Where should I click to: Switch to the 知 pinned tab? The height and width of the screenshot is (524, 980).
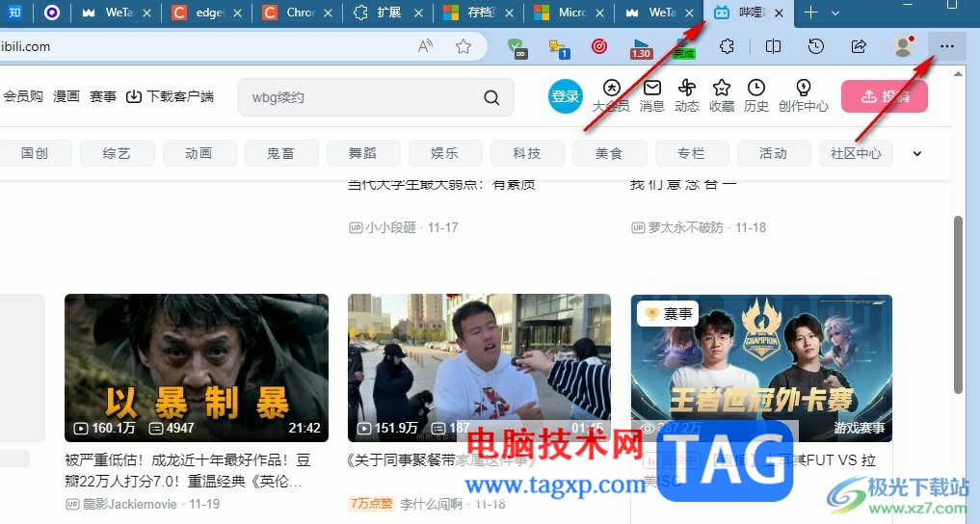pos(14,13)
